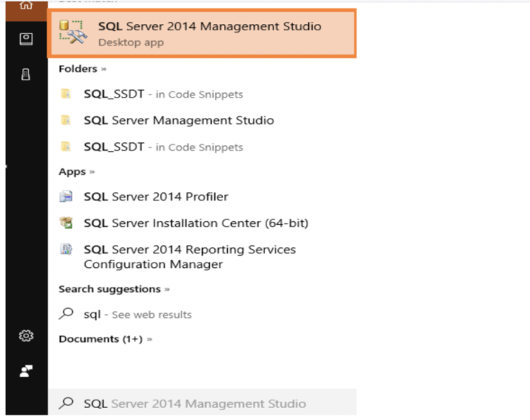Expand the Documents (1+) section

click(105, 339)
